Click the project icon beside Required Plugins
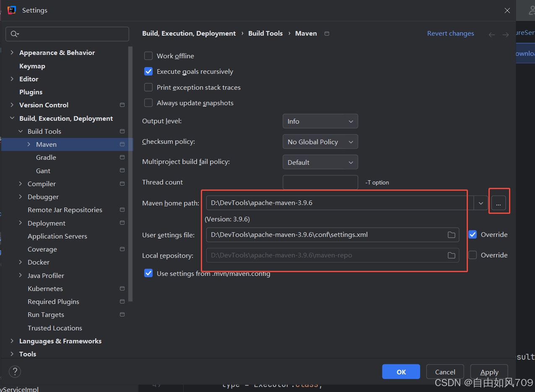Image resolution: width=535 pixels, height=392 pixels. click(x=122, y=301)
